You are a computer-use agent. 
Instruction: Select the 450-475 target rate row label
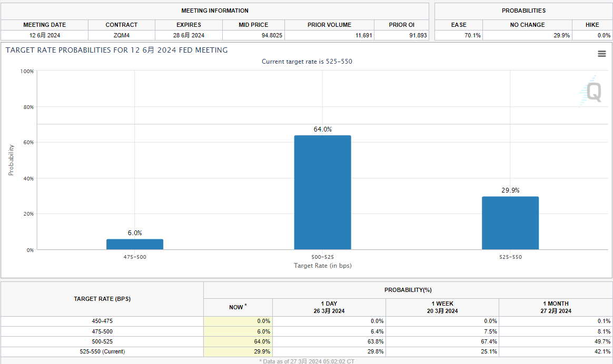point(102,321)
